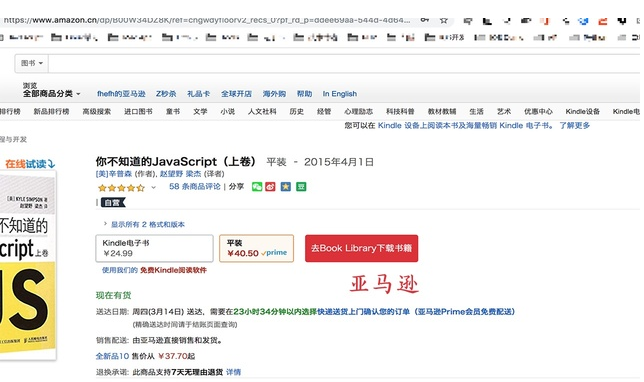Click 了解更多 about Kindle reading
The width and height of the screenshot is (644, 382).
click(x=575, y=125)
